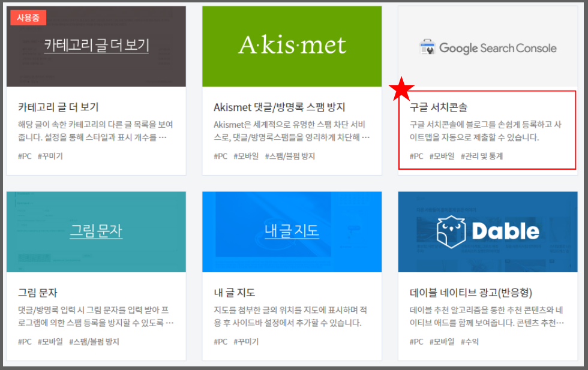Click the Dable owl logo icon
588x370 pixels.
coord(451,231)
